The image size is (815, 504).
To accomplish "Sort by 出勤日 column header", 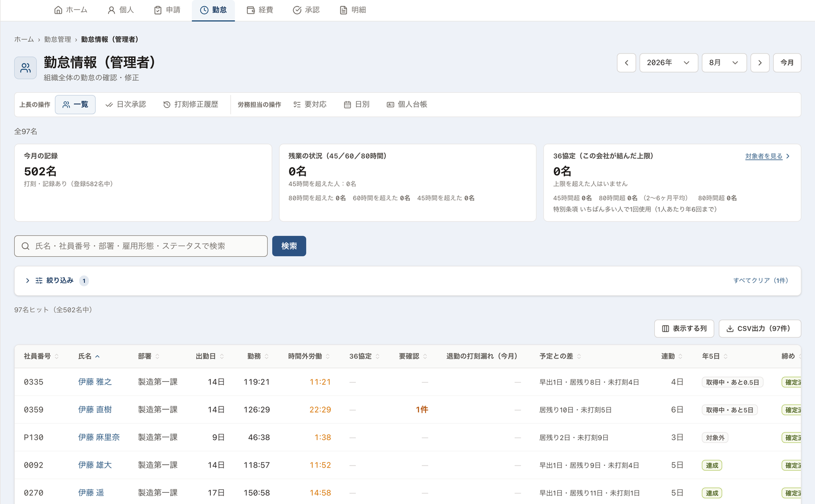I will pyautogui.click(x=210, y=356).
